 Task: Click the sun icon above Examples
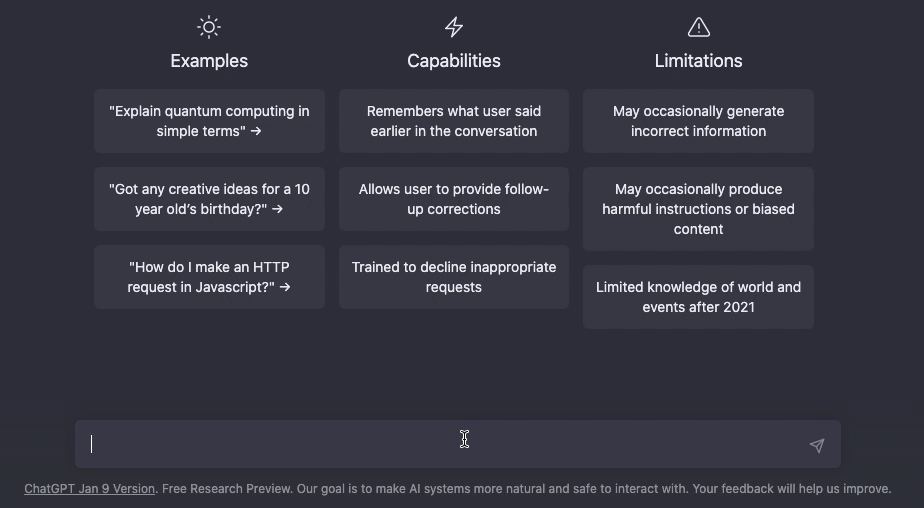[209, 27]
